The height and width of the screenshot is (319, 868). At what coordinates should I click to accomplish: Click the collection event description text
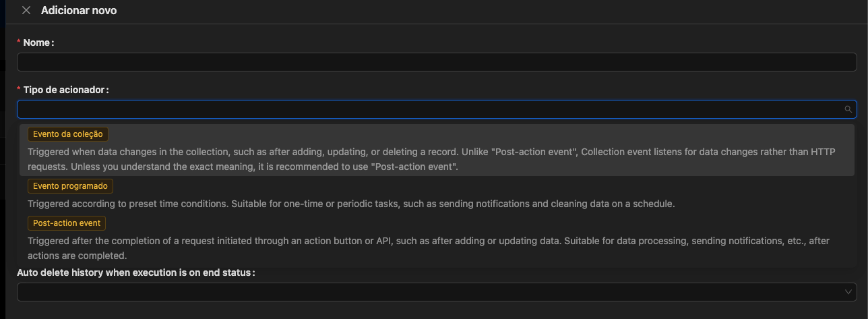(431, 159)
